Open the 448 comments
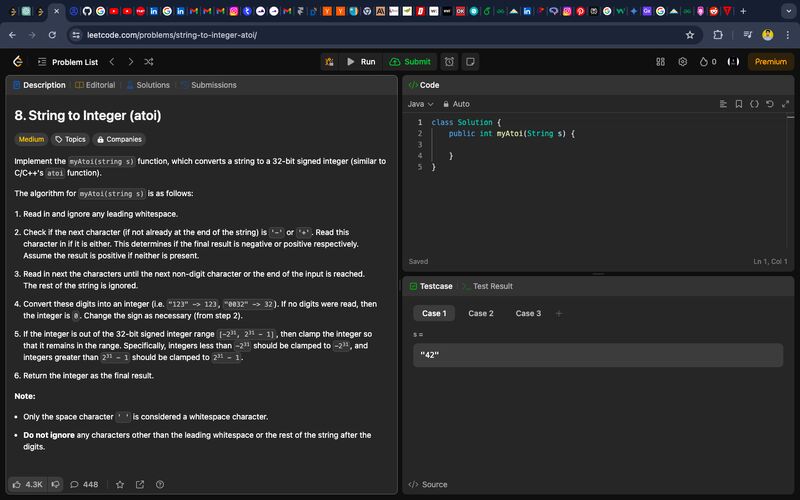Viewport: 800px width, 500px height. 84,484
